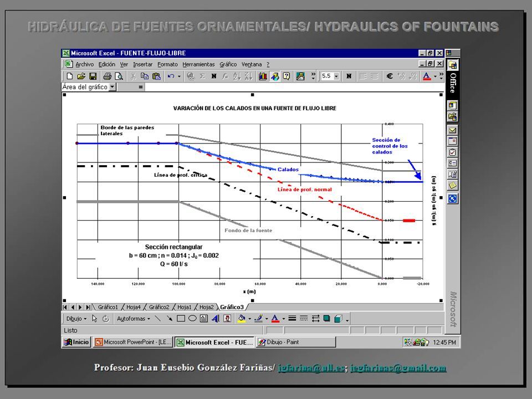The image size is (532, 399).
Task: Switch to the Hoja4 sheet tab
Action: (134, 307)
